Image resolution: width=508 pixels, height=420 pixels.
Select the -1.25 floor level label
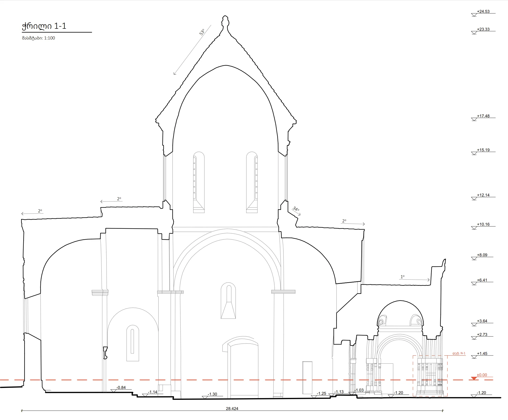click(x=321, y=393)
